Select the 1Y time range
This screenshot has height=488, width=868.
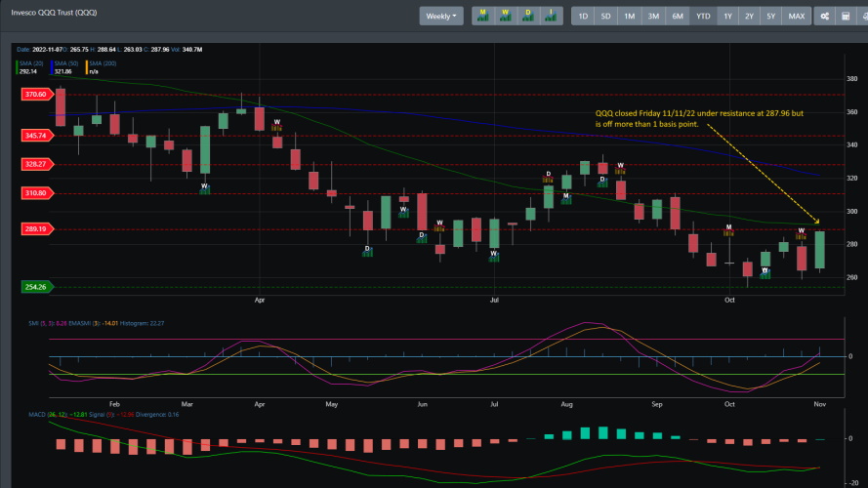click(727, 16)
